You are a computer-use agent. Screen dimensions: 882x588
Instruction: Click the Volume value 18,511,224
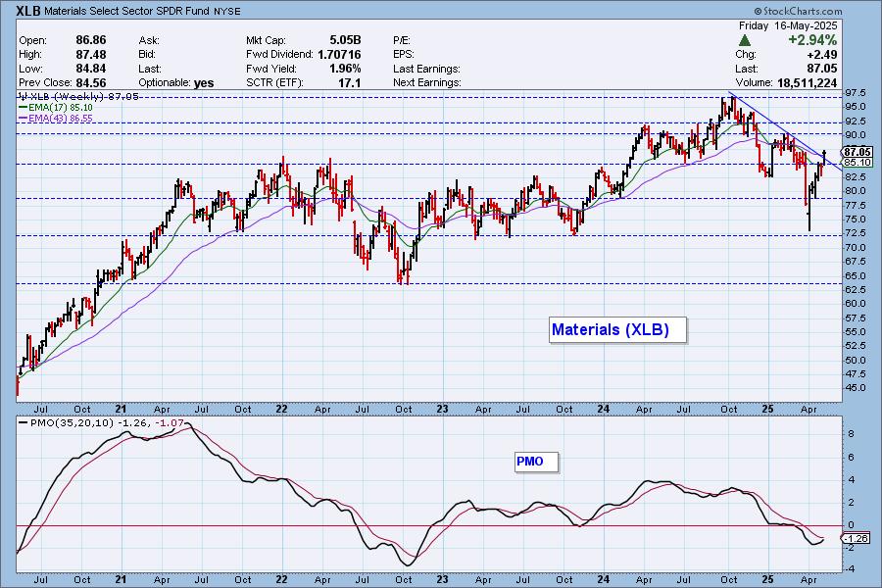coord(806,82)
